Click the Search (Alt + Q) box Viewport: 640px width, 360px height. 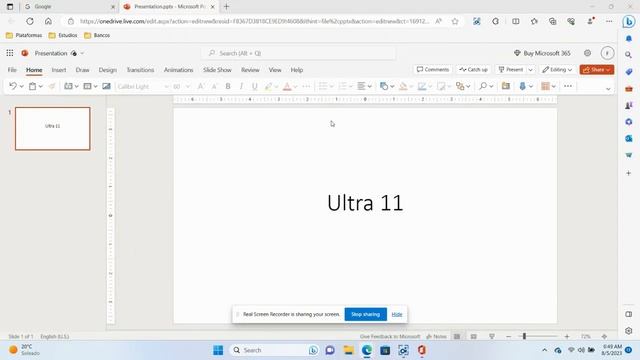pyautogui.click(x=298, y=53)
